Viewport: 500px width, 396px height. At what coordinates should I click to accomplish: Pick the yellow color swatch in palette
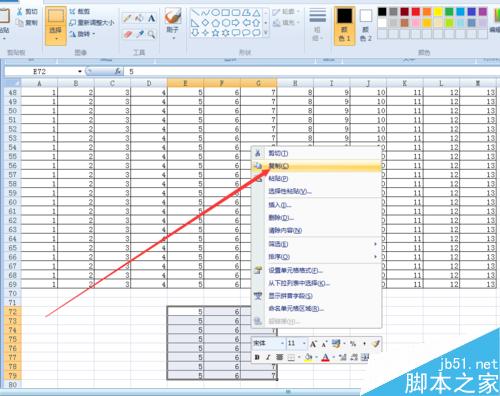438,12
